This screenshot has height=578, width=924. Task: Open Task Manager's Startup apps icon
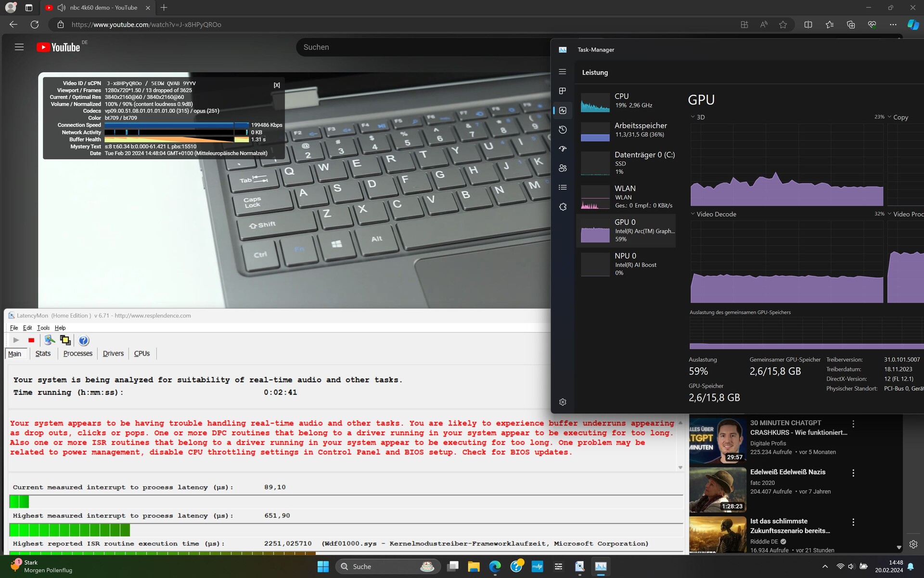click(x=563, y=149)
